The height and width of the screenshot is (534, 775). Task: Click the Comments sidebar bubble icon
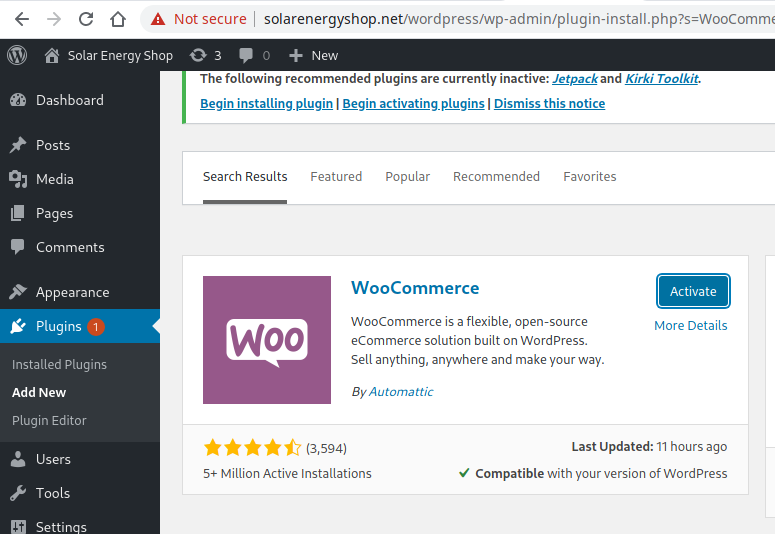(18, 247)
